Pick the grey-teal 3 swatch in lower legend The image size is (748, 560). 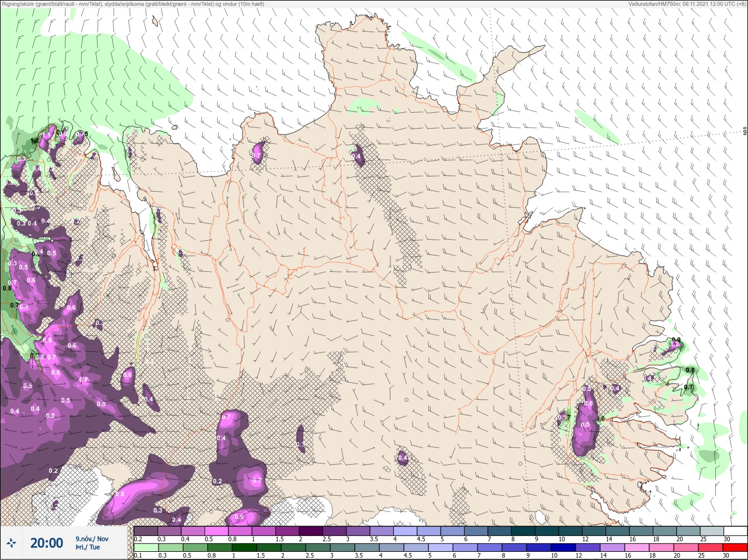[x=342, y=548]
